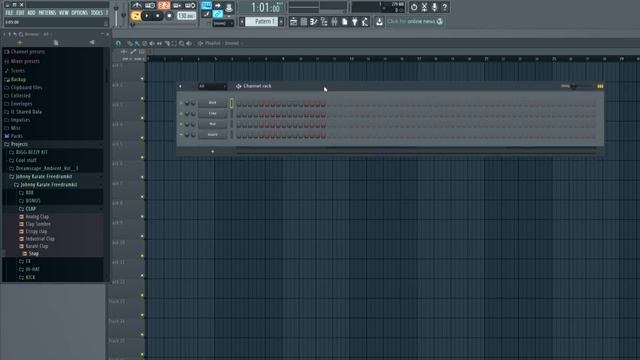Toggle typing keyboard to piano icon
The width and height of the screenshot is (640, 360).
pyautogui.click(x=207, y=6)
